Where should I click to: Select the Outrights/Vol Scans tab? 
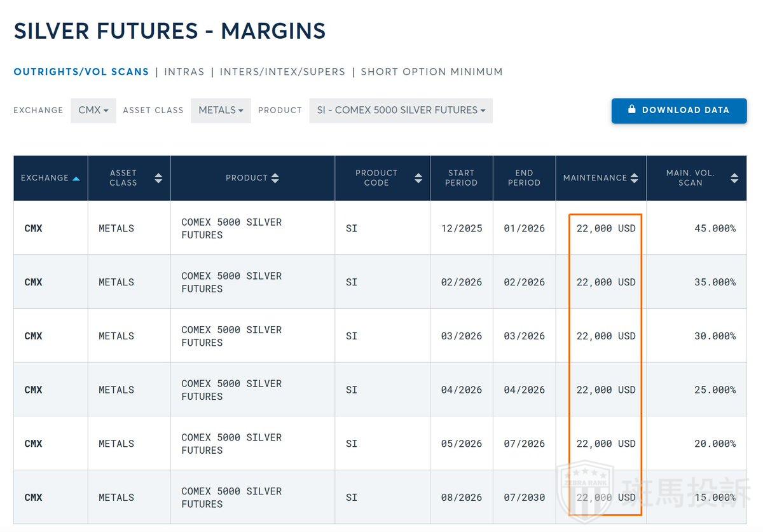(81, 72)
